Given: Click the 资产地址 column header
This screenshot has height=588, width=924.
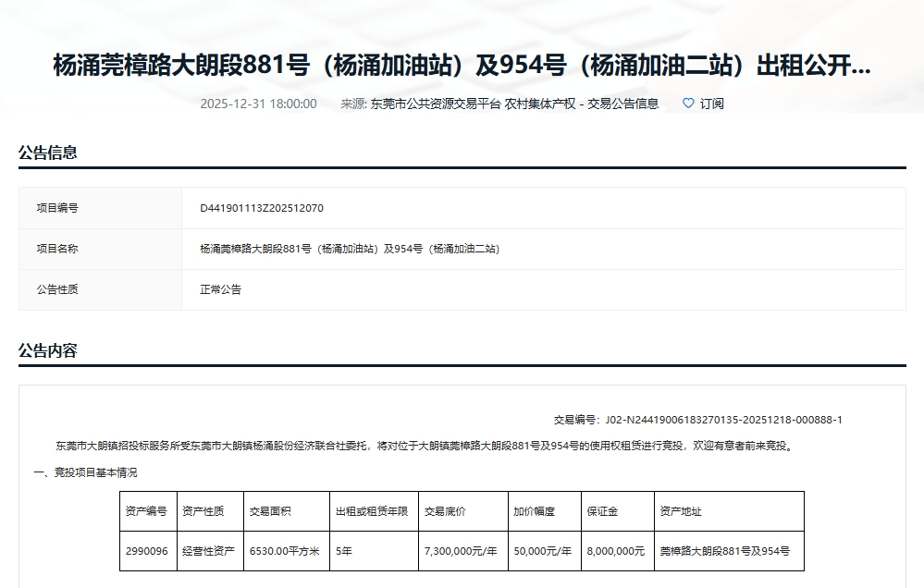Looking at the screenshot, I should pos(680,511).
